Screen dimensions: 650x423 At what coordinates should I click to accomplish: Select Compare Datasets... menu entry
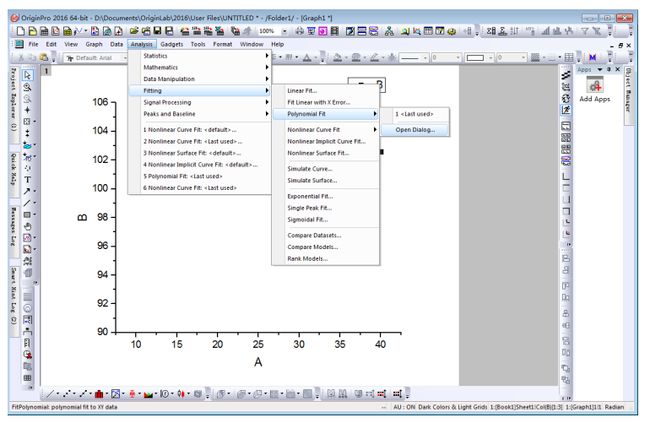point(326,235)
